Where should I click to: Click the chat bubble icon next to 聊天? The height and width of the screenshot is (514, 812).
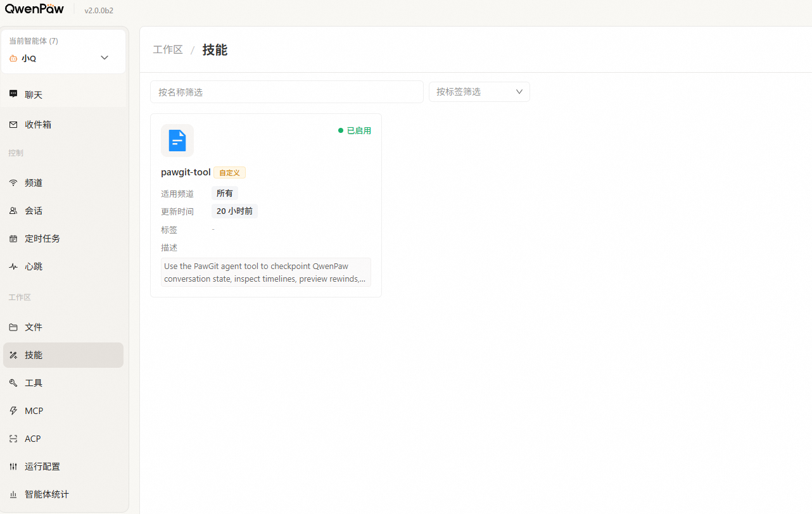coord(13,94)
